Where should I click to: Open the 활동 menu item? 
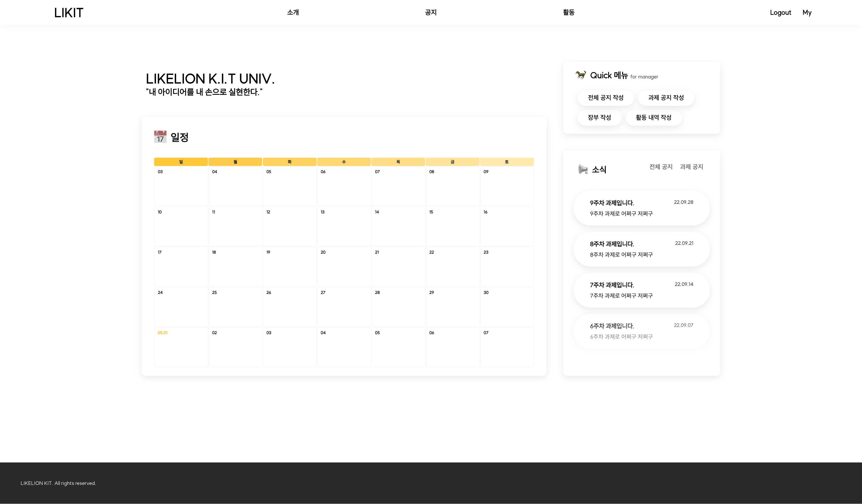tap(568, 12)
